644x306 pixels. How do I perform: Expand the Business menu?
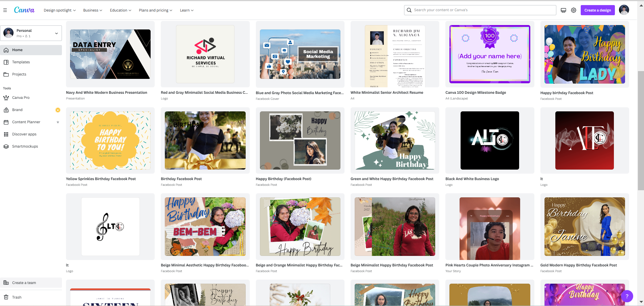click(93, 10)
